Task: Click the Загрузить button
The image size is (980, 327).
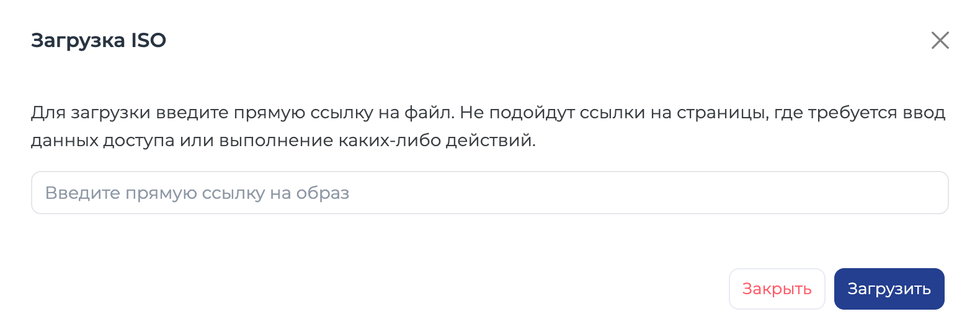Action: click(x=889, y=289)
